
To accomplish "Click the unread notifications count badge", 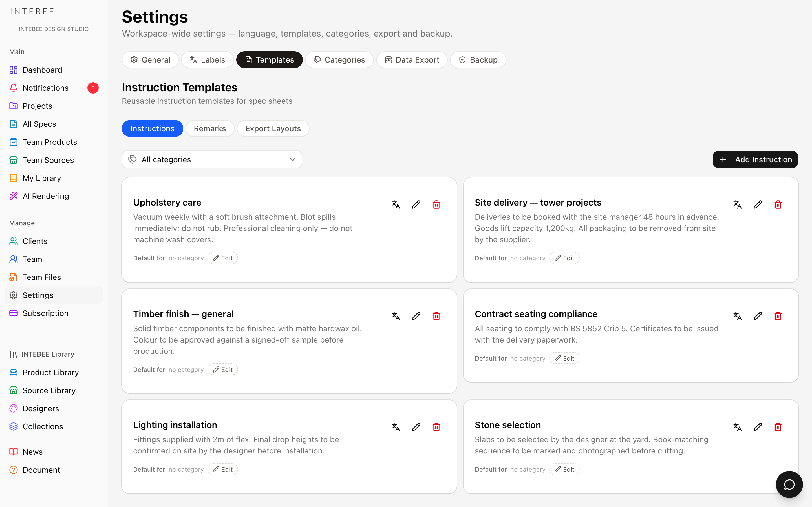I will [x=93, y=88].
